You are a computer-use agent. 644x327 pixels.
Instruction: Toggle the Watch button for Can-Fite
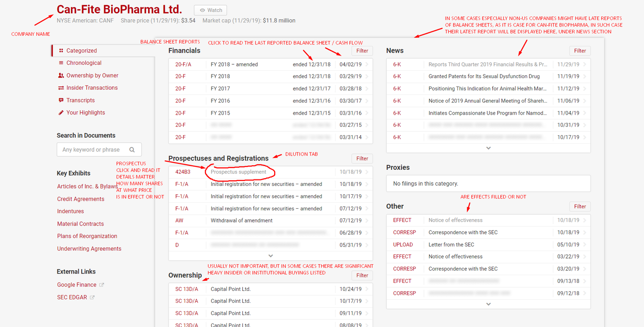pyautogui.click(x=211, y=10)
